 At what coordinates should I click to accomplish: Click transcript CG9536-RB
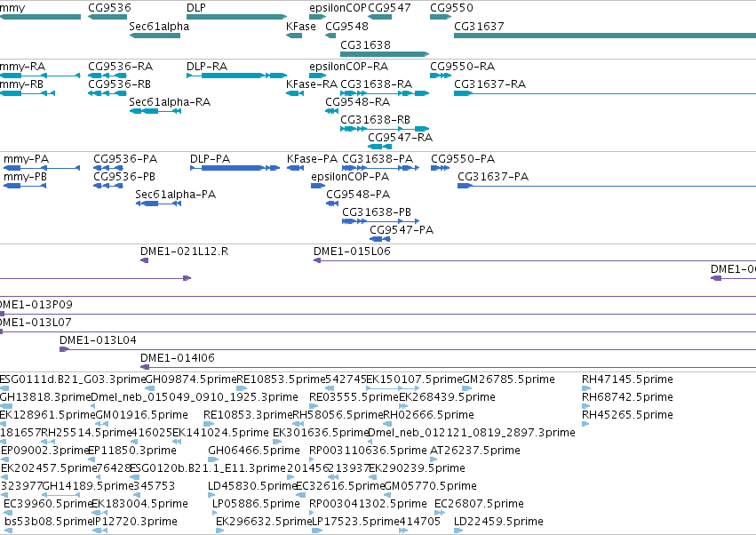(107, 93)
